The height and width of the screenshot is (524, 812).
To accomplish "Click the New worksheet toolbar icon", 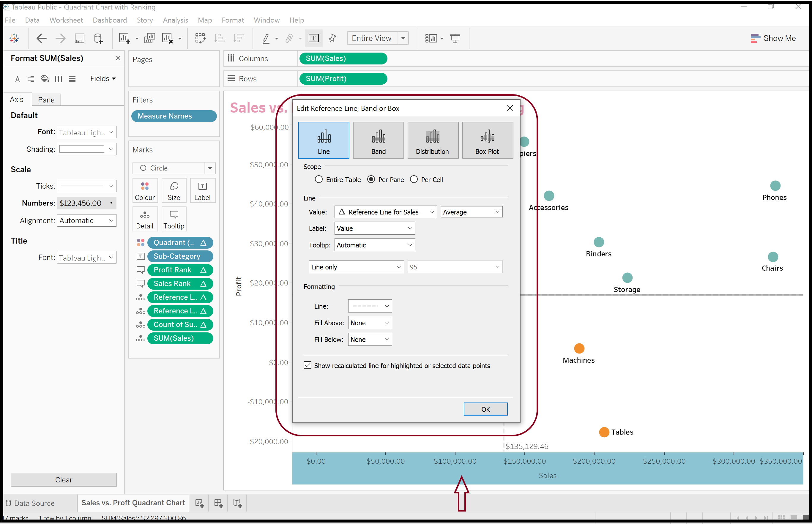I will (x=124, y=38).
